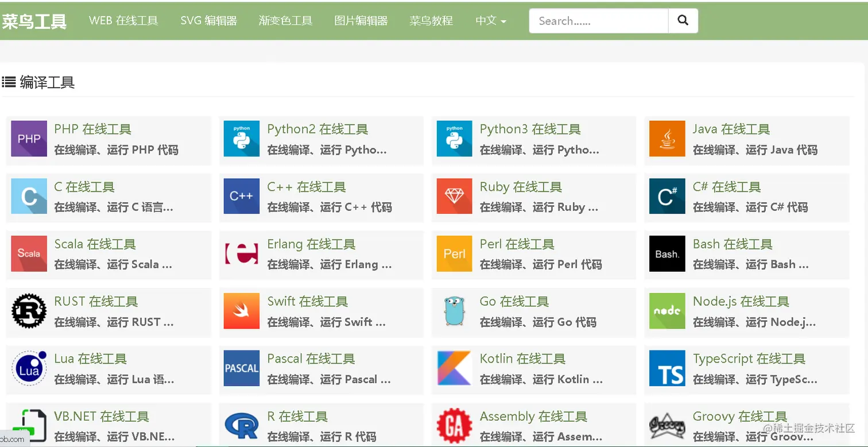This screenshot has height=447, width=868.
Task: Open the PHP 在线工具 link
Action: pyautogui.click(x=93, y=129)
